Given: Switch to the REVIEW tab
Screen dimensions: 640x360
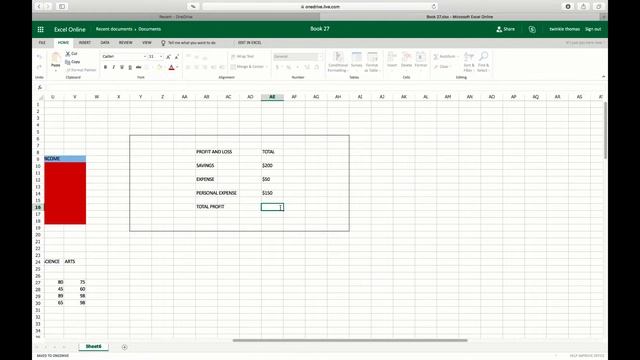Looking at the screenshot, I should point(125,43).
